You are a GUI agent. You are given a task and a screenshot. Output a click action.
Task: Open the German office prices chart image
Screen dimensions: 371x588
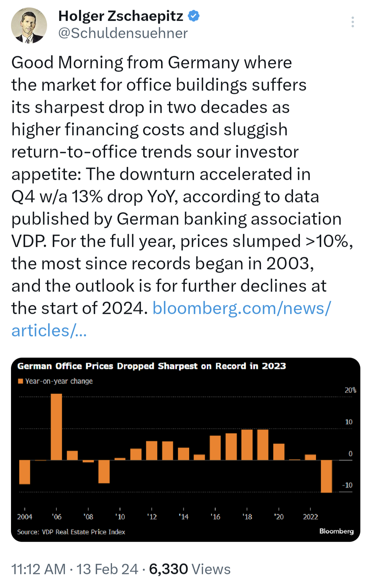click(x=185, y=450)
